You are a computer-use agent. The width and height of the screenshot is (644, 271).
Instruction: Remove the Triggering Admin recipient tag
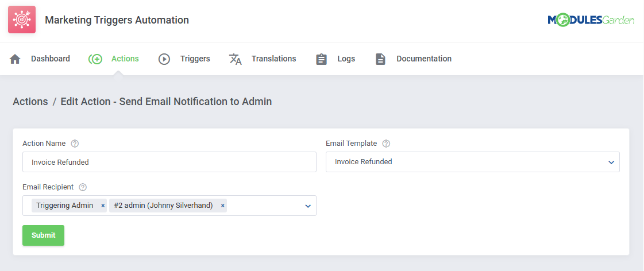coord(103,206)
